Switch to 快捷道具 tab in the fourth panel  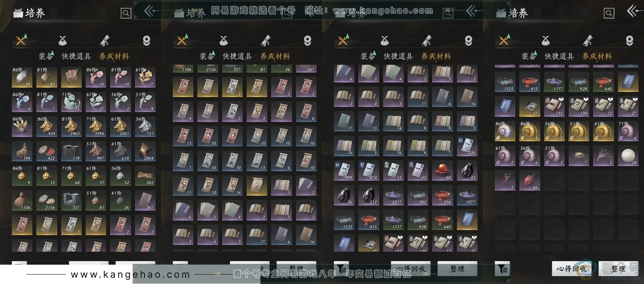[x=559, y=56]
